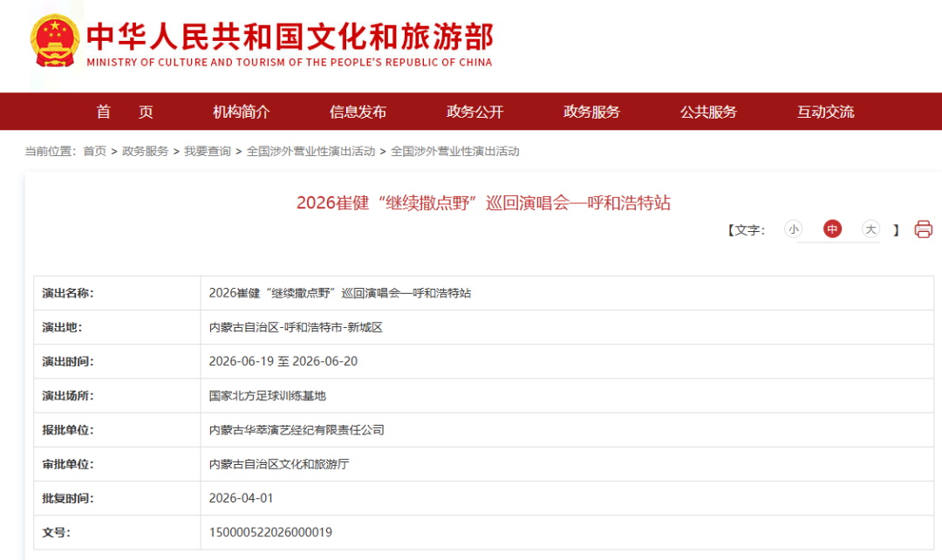Image resolution: width=942 pixels, height=560 pixels.
Task: Open the 政务公开 menu item
Action: 475,112
